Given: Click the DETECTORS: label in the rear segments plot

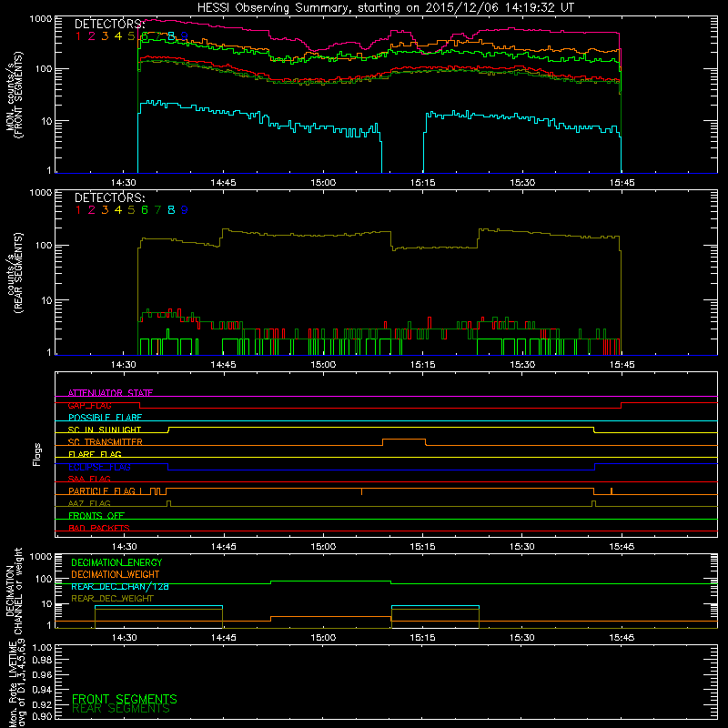Looking at the screenshot, I should tap(110, 197).
